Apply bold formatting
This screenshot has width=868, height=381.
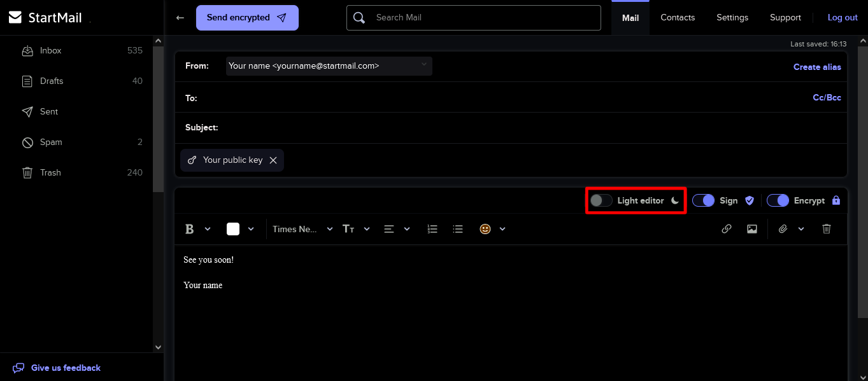189,229
